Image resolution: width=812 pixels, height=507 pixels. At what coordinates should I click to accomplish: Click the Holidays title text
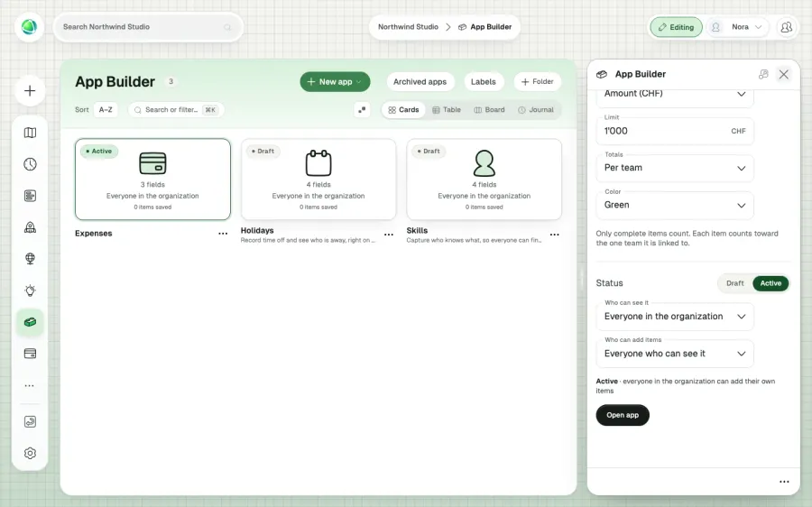point(257,230)
